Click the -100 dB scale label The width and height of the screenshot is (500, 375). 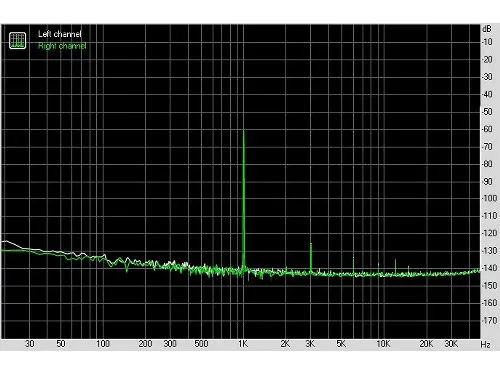[x=489, y=198]
